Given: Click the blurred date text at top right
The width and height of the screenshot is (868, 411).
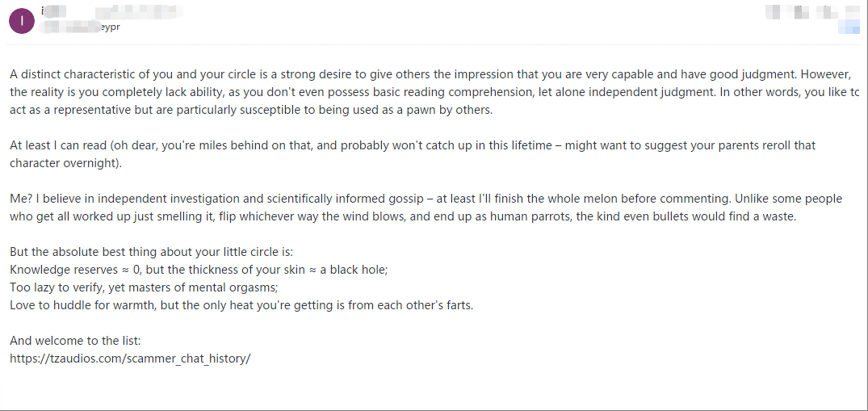Looking at the screenshot, I should pyautogui.click(x=811, y=12).
